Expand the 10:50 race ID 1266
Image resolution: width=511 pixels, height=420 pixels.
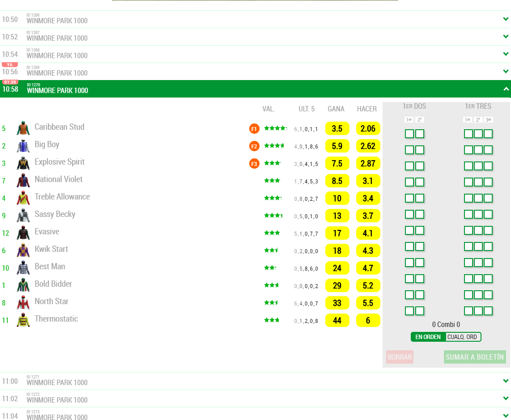point(506,19)
